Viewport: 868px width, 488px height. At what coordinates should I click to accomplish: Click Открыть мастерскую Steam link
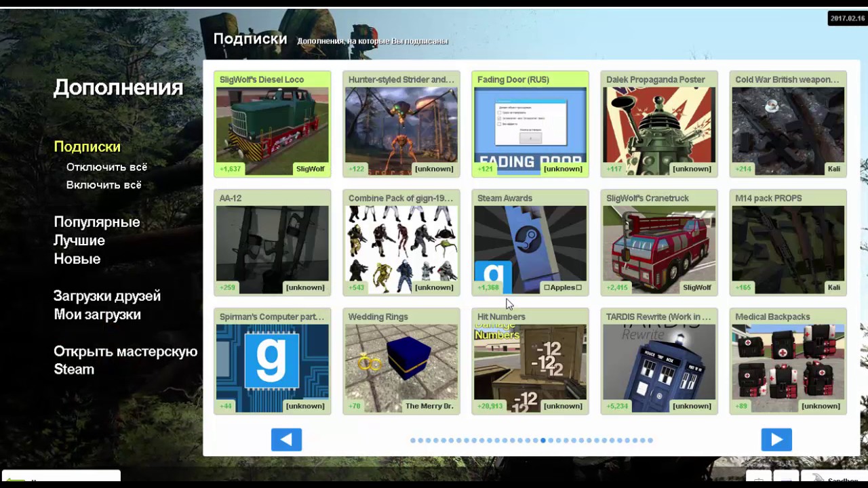tap(125, 361)
